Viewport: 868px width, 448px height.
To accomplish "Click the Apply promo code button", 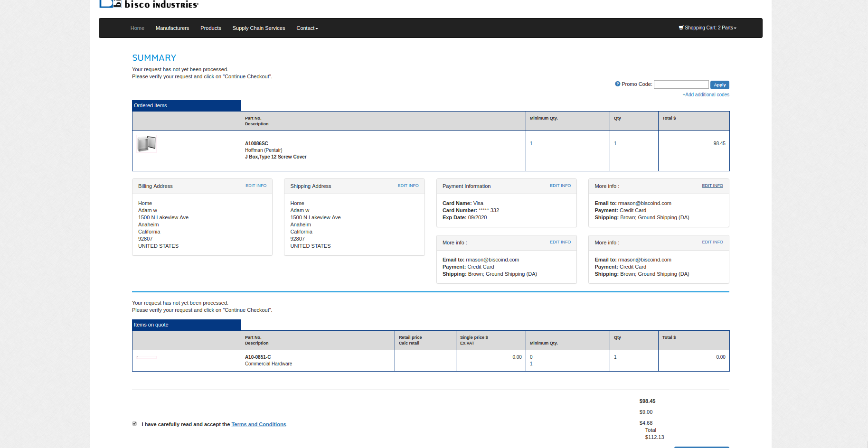I will click(x=720, y=85).
